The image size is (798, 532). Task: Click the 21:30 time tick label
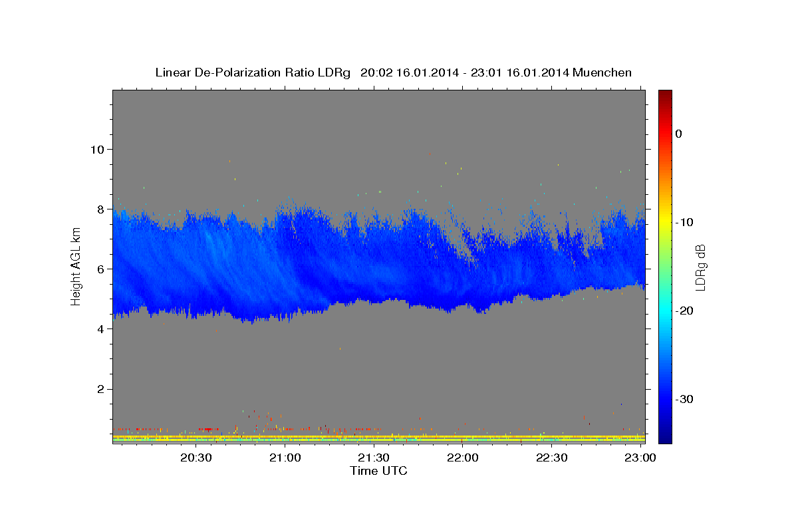click(x=374, y=458)
